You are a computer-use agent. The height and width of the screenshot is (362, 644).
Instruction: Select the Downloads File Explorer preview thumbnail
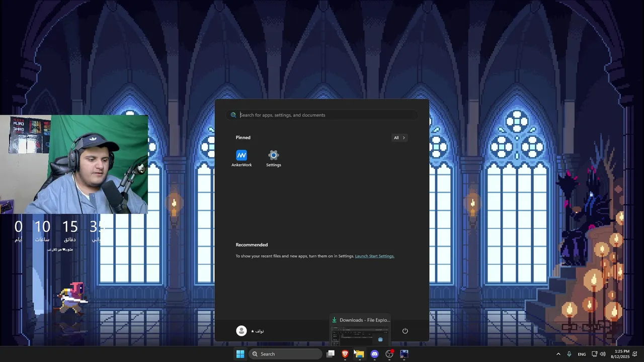(x=360, y=330)
